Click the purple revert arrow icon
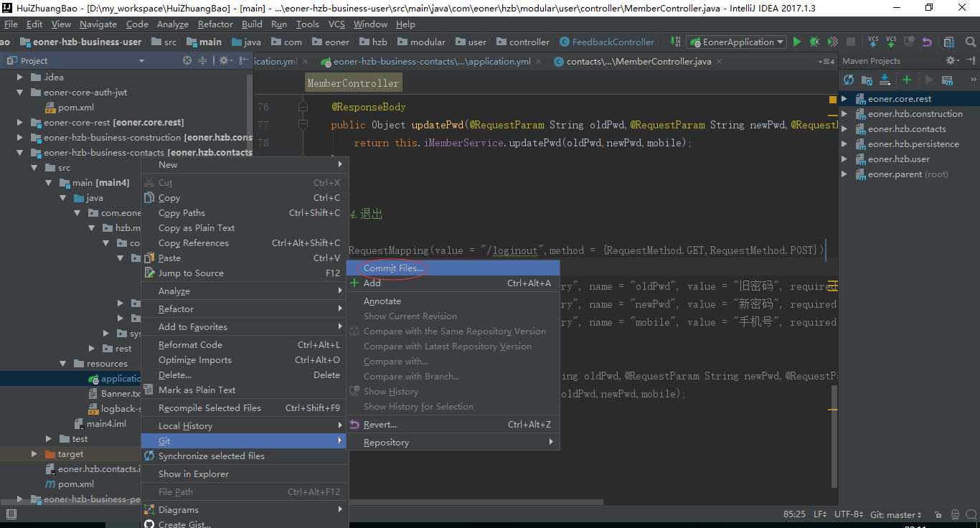This screenshot has height=528, width=980. pyautogui.click(x=927, y=42)
